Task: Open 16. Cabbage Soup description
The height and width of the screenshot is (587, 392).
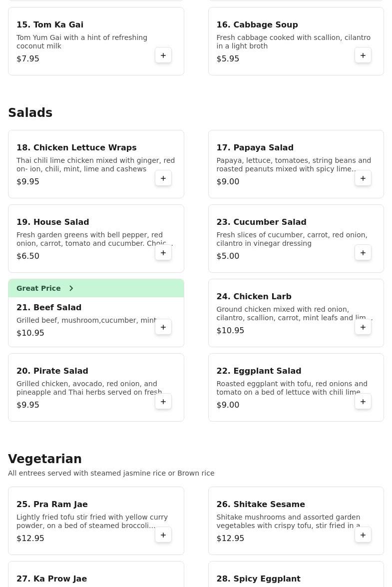Action: [x=293, y=41]
